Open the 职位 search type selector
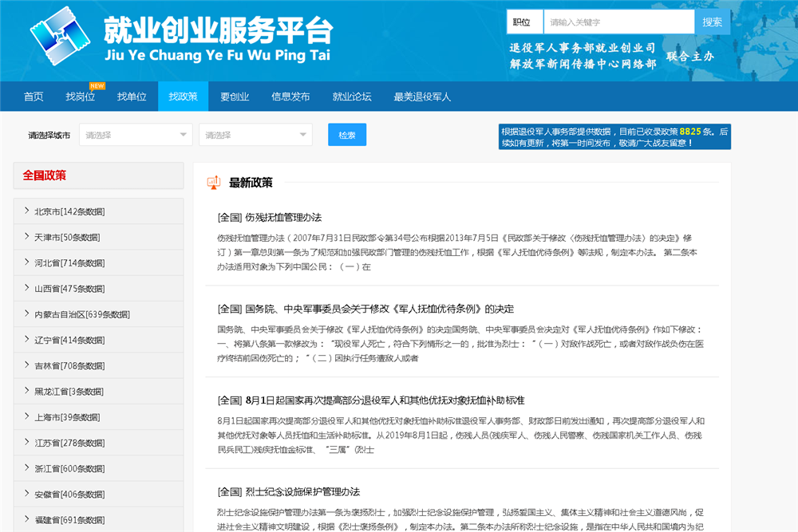The image size is (798, 532). point(523,22)
